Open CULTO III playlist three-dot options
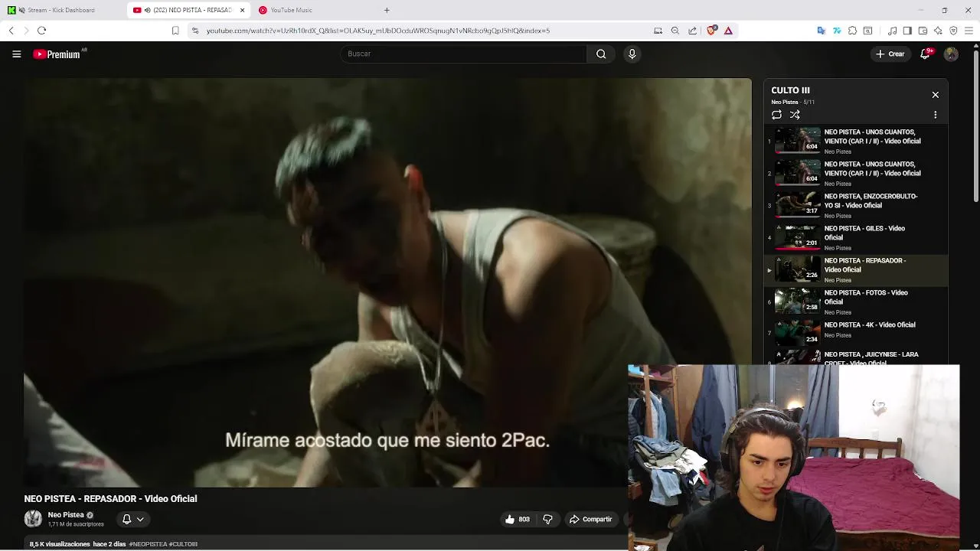The image size is (980, 551). click(x=935, y=115)
